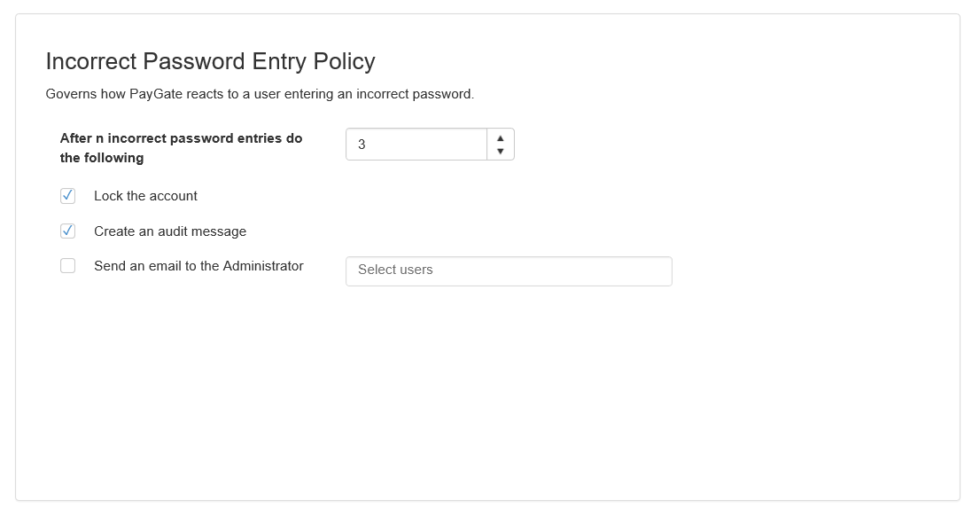Click the 'Create an audit message' label text
Image resolution: width=980 pixels, height=517 pixels.
(x=170, y=231)
